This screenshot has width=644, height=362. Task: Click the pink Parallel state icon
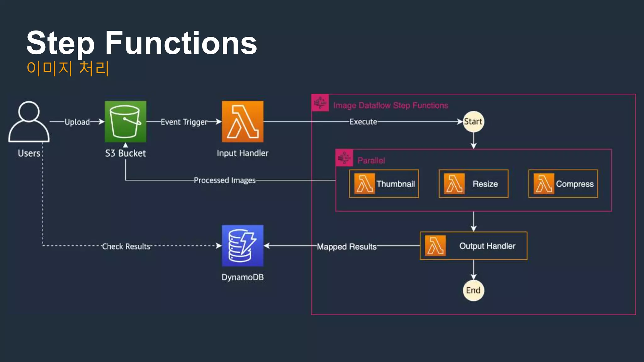click(x=344, y=158)
